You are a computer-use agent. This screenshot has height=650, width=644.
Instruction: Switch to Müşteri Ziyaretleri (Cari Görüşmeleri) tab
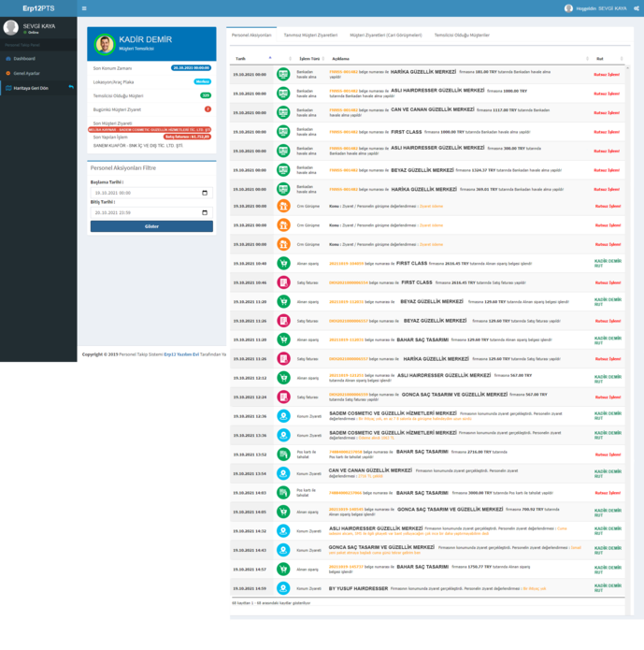(x=385, y=35)
